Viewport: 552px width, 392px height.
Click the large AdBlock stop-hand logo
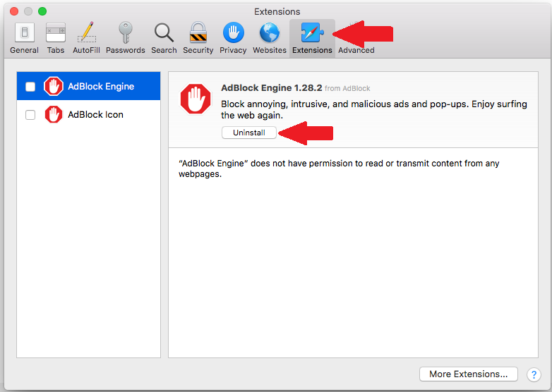pyautogui.click(x=196, y=99)
